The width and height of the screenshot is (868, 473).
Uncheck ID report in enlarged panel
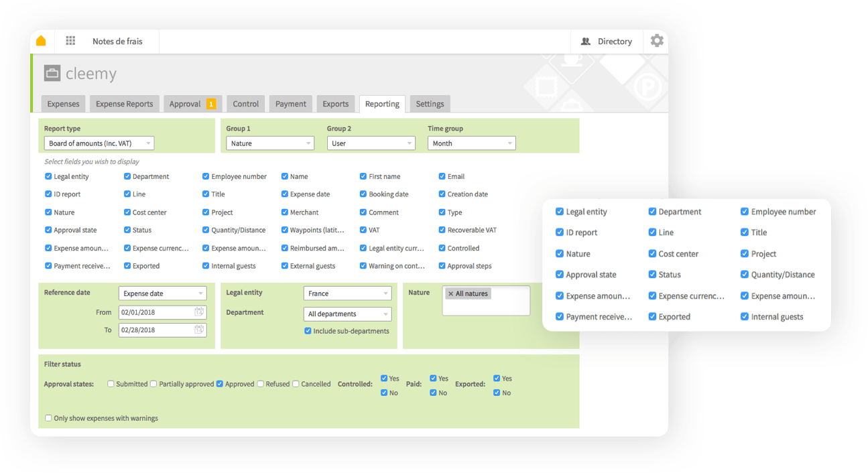pos(560,232)
